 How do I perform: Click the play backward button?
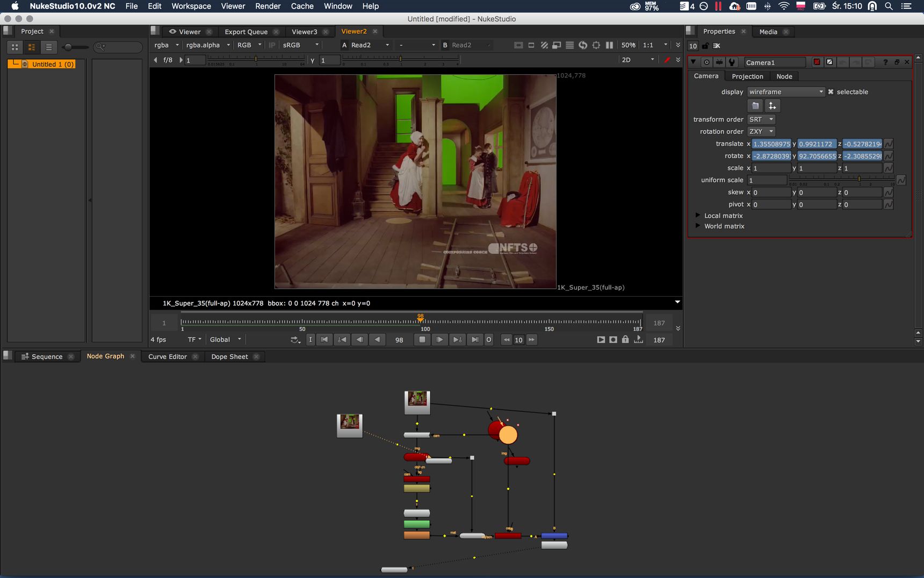point(377,340)
